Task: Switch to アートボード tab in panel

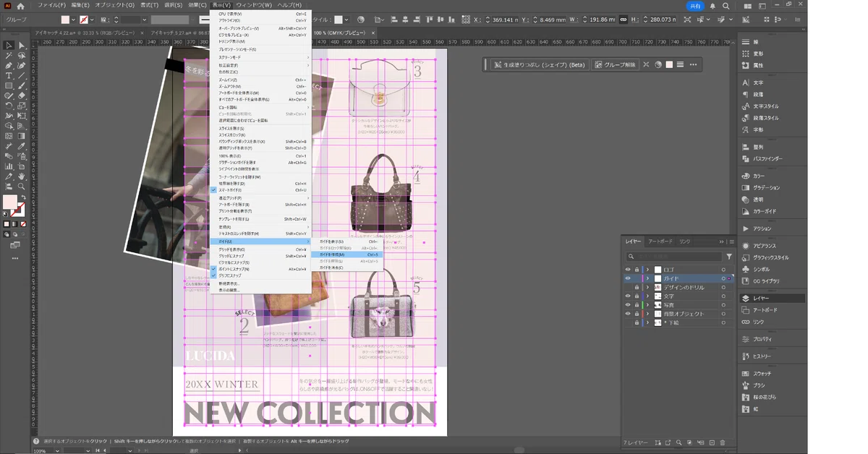Action: click(x=660, y=241)
